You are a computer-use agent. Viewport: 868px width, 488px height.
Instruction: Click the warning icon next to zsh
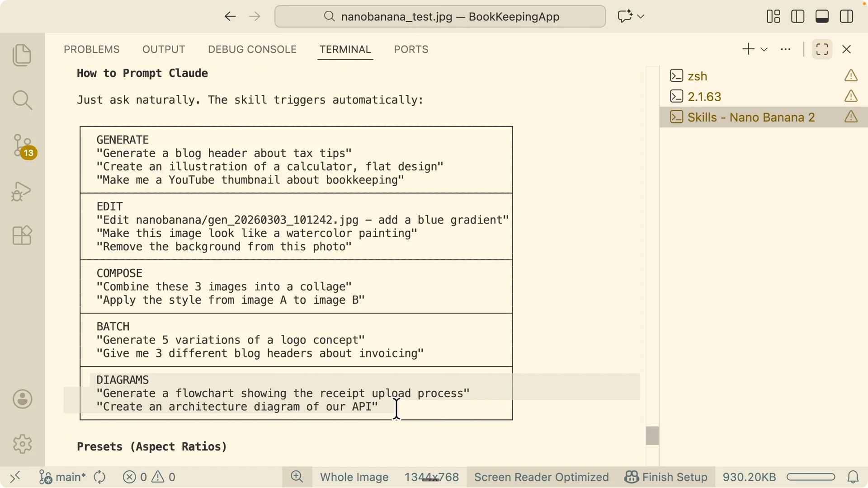click(x=851, y=75)
